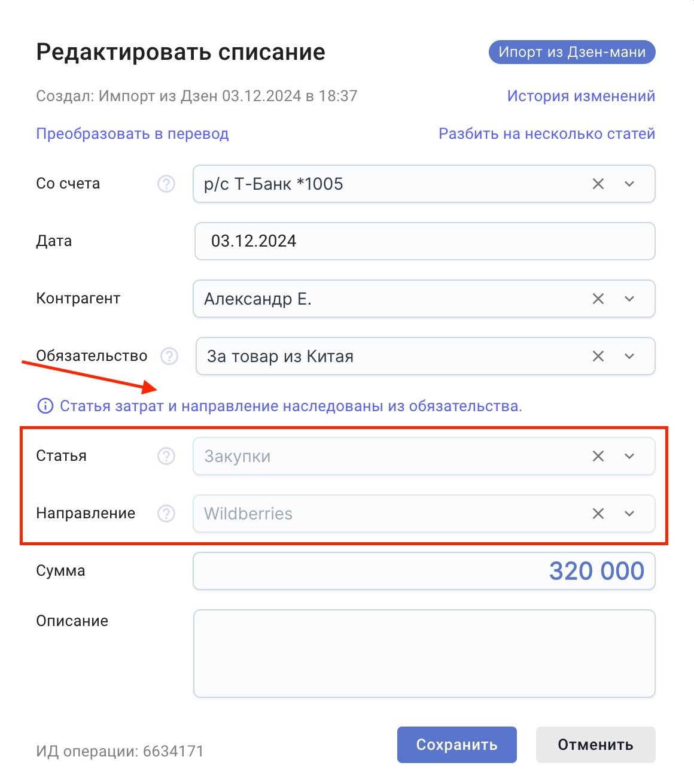Open the Контрагент dropdown list
The width and height of the screenshot is (694, 784).
629,299
